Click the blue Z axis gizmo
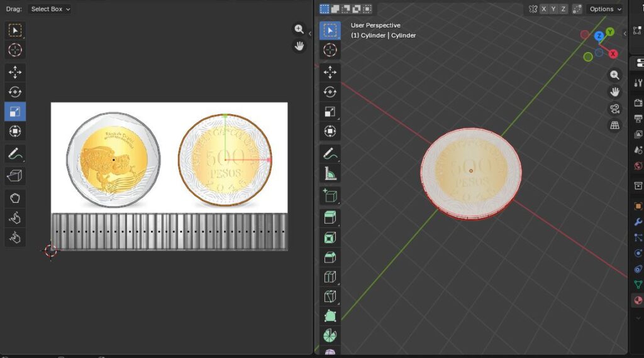This screenshot has width=644, height=358. click(599, 36)
